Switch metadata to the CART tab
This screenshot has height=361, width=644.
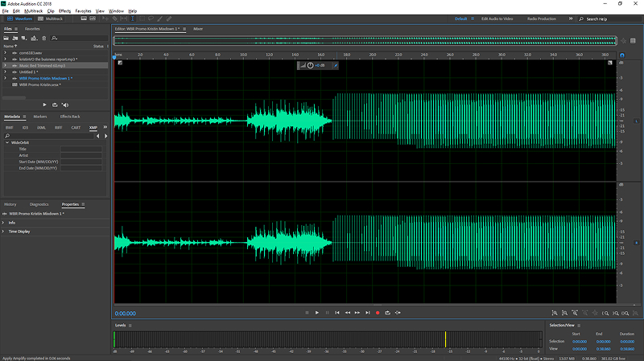(76, 128)
